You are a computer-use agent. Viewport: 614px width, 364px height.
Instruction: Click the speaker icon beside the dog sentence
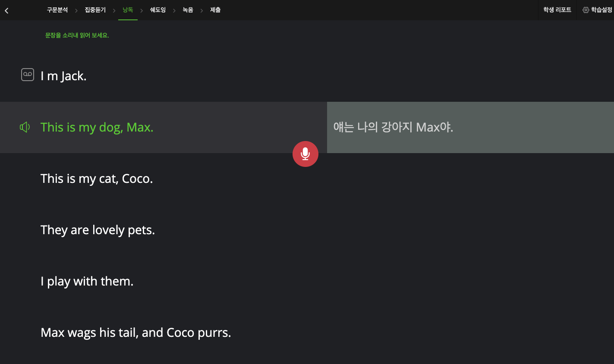25,127
